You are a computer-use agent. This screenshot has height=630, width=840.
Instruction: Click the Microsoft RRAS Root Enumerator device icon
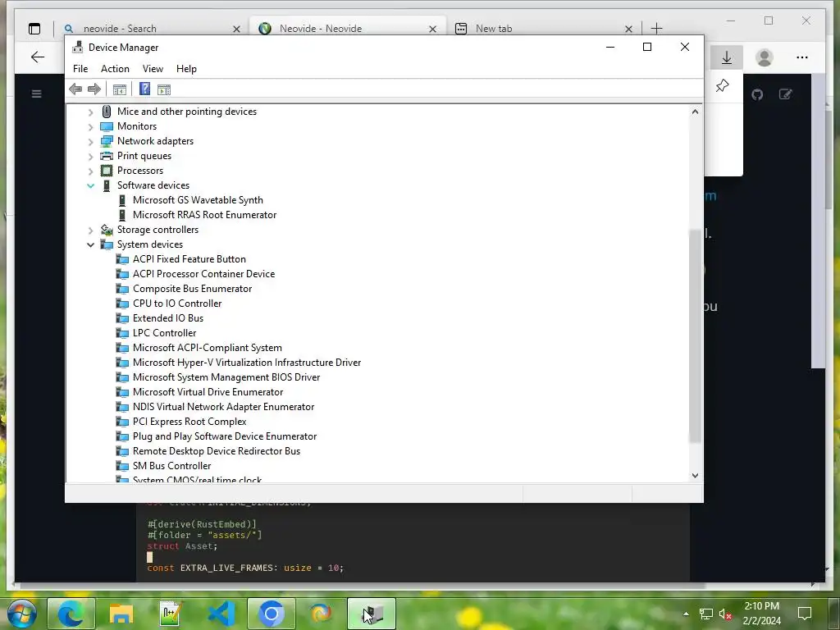click(122, 215)
